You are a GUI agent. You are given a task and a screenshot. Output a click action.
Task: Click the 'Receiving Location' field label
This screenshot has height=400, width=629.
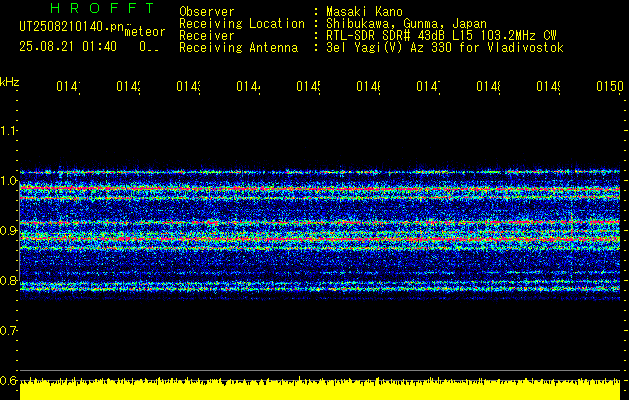coord(242,24)
